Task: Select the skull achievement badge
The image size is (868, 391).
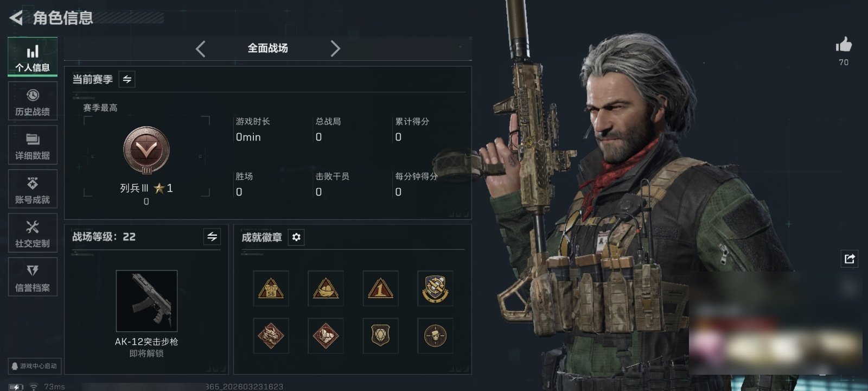Action: click(435, 336)
